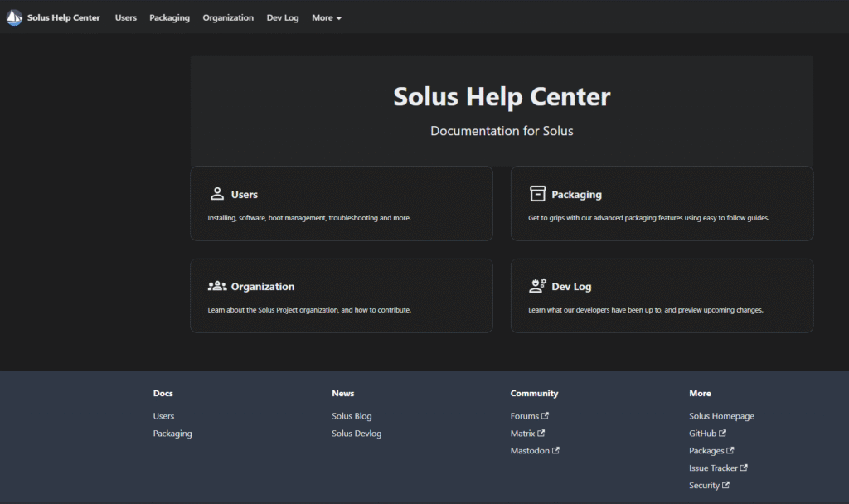Click the Solus Help Center navbar title
This screenshot has width=849, height=504.
click(64, 17)
